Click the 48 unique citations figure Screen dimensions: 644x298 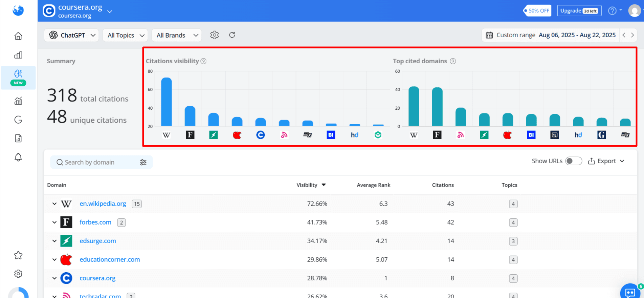click(57, 117)
